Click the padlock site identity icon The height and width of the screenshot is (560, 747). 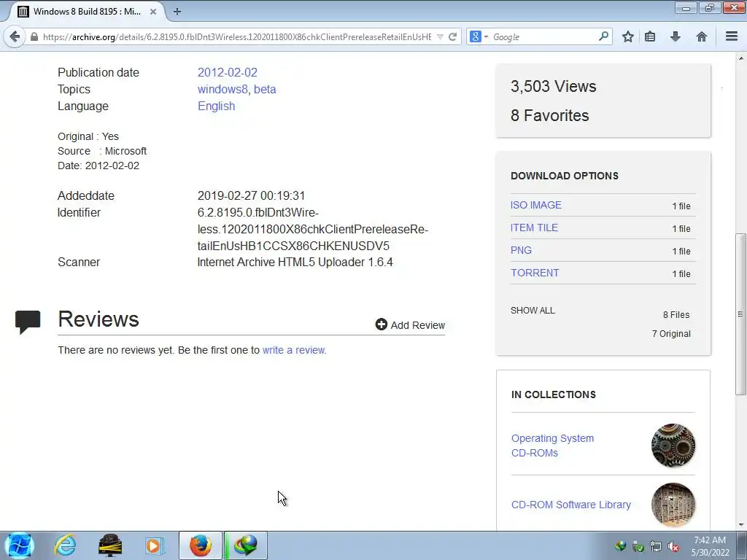pos(34,36)
